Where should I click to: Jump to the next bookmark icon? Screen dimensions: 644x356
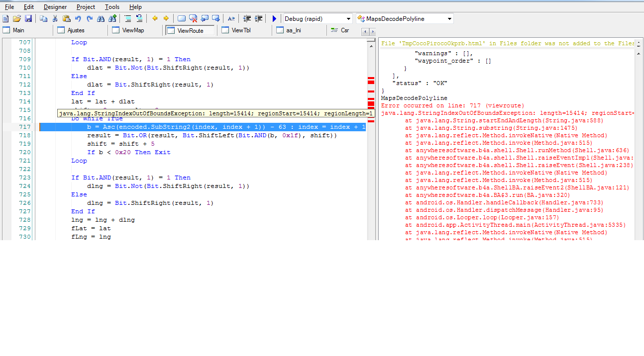coord(216,18)
